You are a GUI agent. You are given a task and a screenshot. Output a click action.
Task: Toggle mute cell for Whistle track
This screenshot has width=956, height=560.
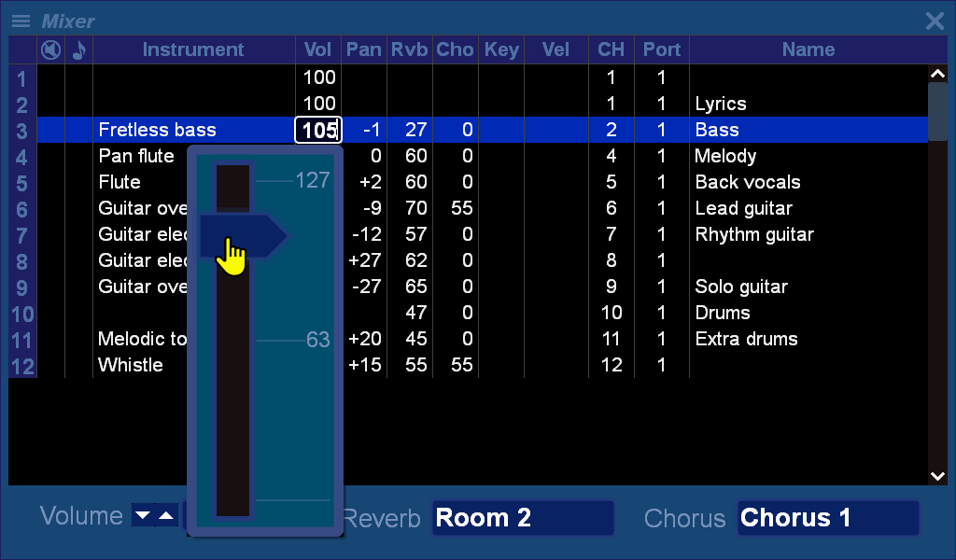pyautogui.click(x=50, y=365)
